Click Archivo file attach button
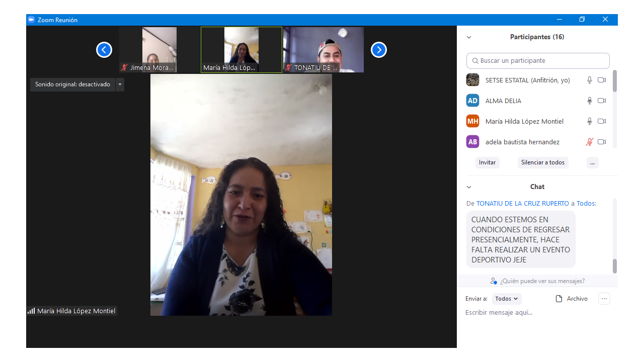Viewport: 644px width, 362px height. [x=572, y=299]
